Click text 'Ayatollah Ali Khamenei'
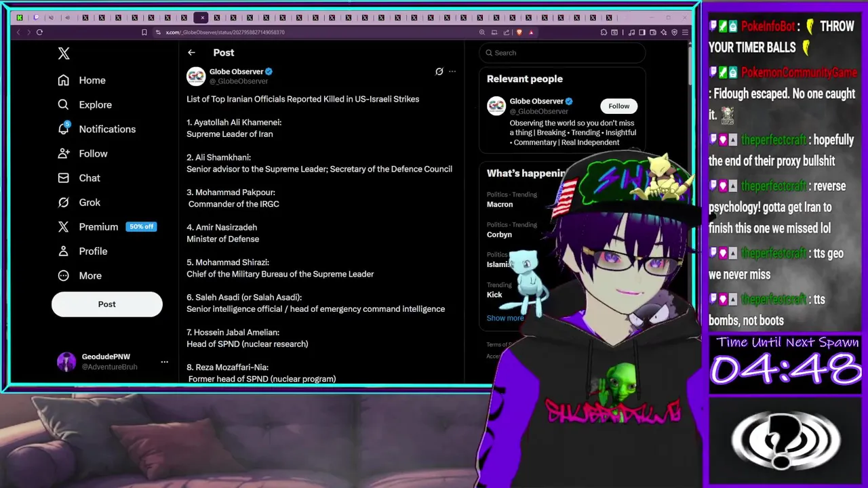868x488 pixels. pos(237,122)
